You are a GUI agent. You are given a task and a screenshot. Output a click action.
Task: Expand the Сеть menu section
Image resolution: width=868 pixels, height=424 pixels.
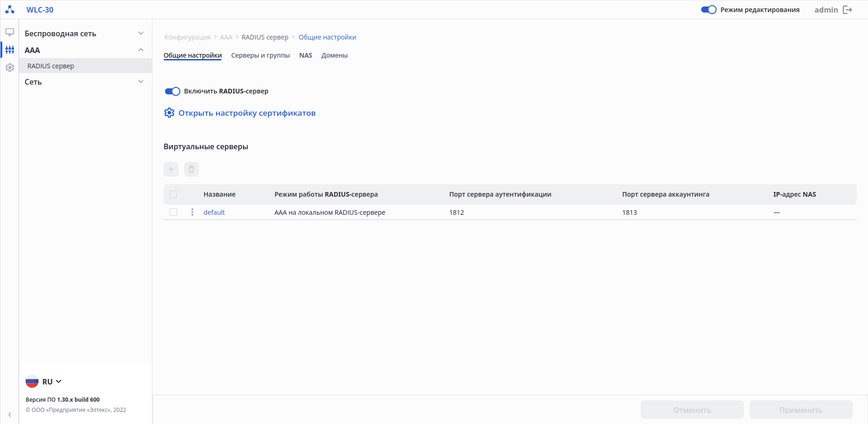[140, 82]
